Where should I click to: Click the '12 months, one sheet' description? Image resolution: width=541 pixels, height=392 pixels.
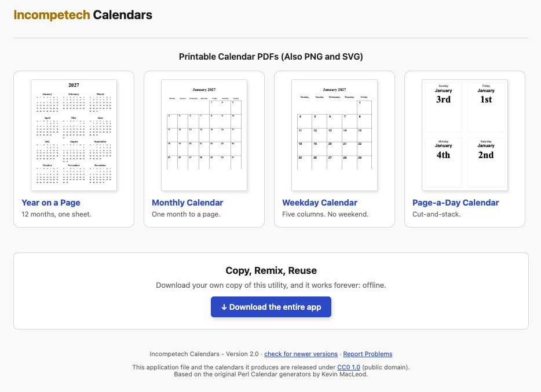(x=56, y=214)
